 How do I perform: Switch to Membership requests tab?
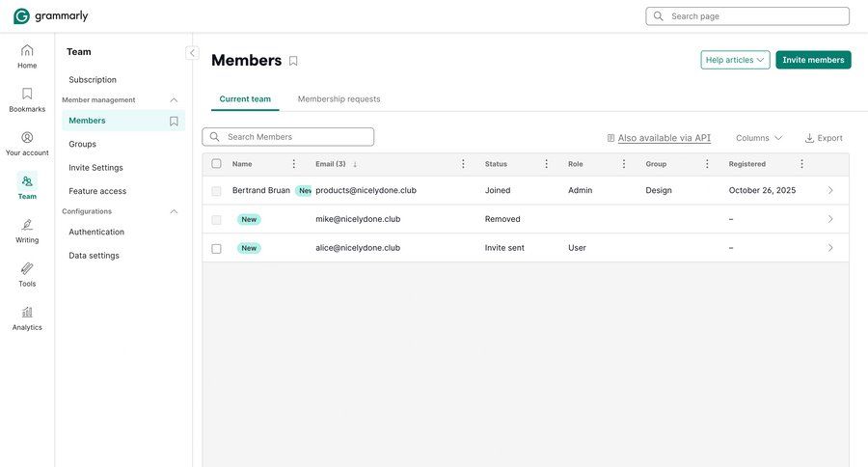[339, 99]
